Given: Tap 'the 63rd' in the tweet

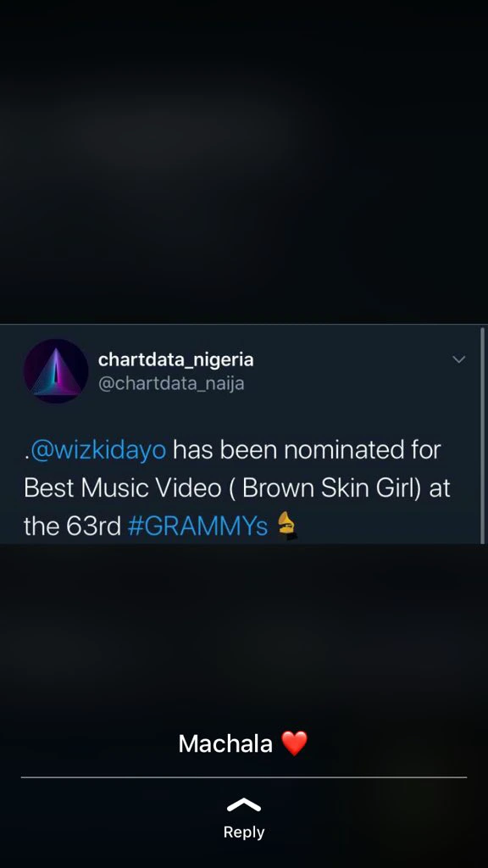Looking at the screenshot, I should pos(73,526).
